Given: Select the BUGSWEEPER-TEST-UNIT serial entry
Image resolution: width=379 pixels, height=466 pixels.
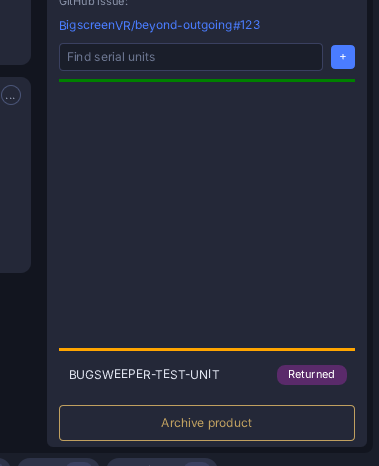Looking at the screenshot, I should click(207, 375).
